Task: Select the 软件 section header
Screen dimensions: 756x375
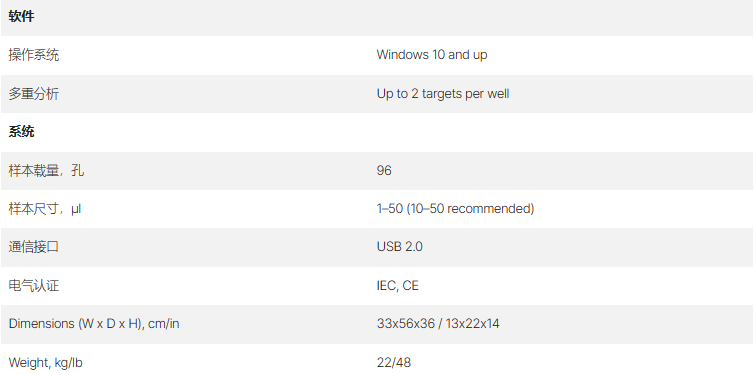Action: [x=21, y=16]
